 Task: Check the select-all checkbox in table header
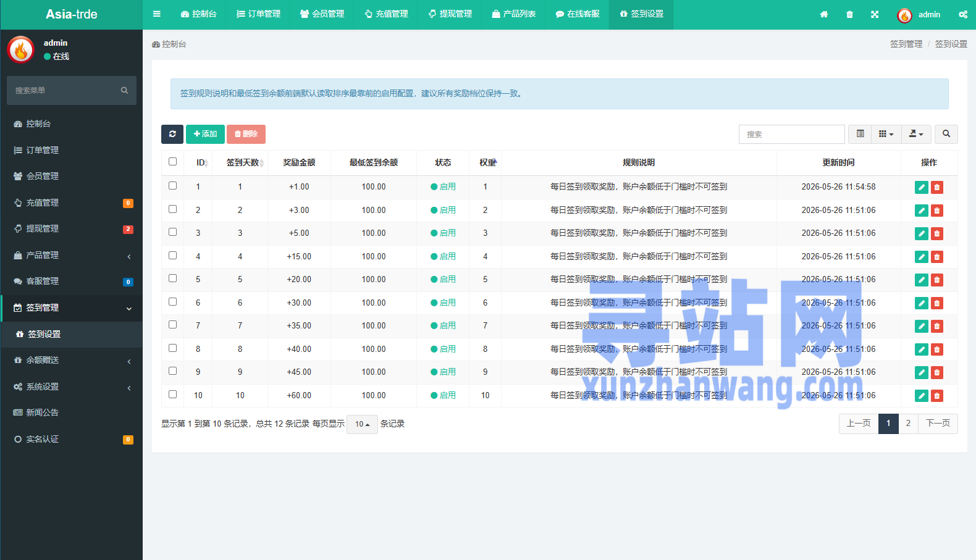click(x=172, y=162)
